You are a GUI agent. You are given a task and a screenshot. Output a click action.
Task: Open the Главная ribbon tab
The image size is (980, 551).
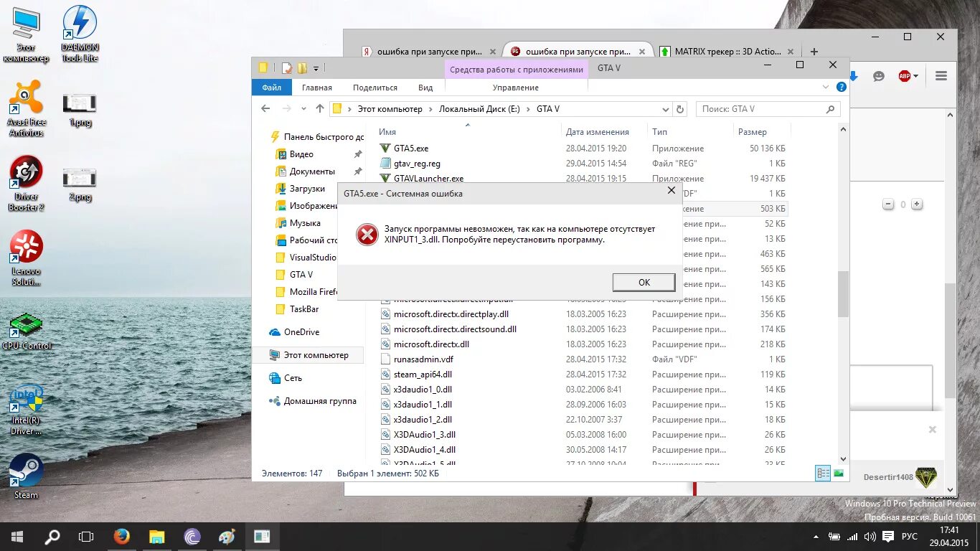(316, 88)
